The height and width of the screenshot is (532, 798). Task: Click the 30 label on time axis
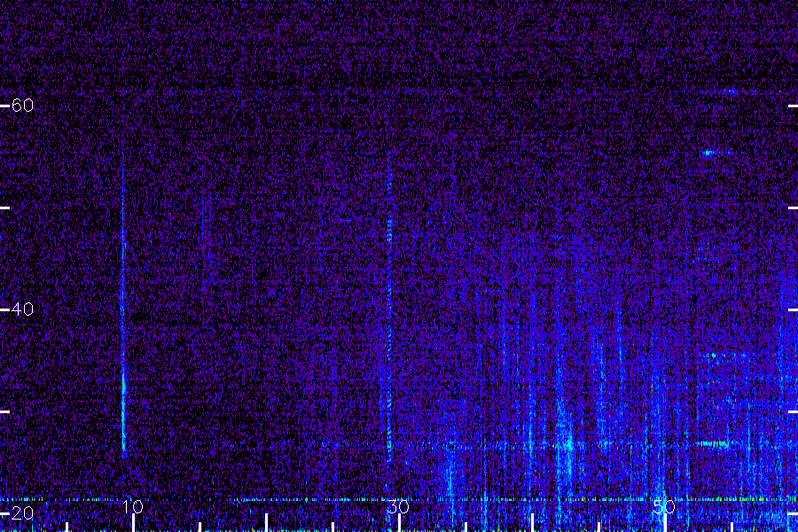(398, 506)
